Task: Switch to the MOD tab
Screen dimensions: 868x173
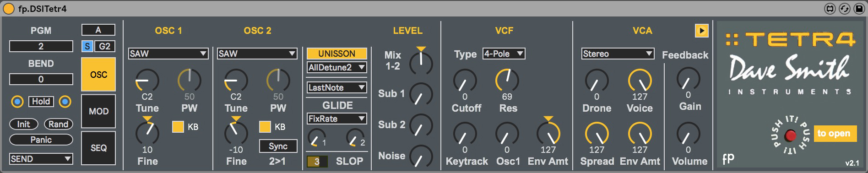Action: pos(98,111)
